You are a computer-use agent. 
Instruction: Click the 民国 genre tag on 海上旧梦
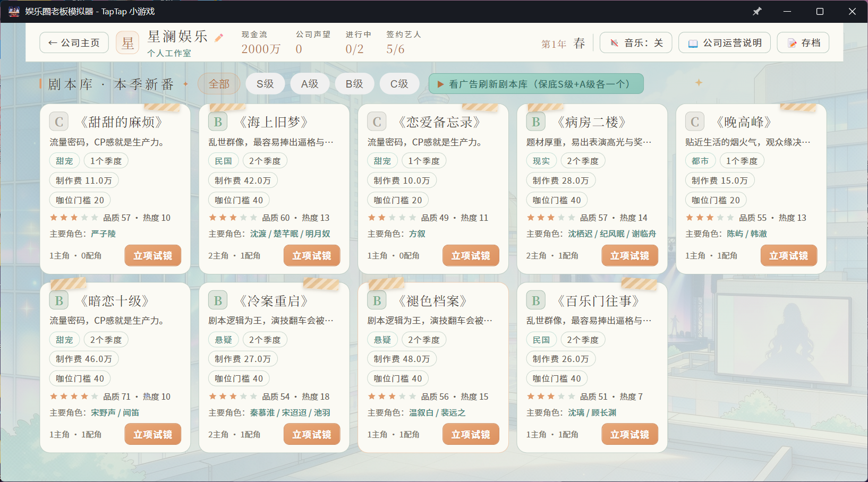point(223,161)
